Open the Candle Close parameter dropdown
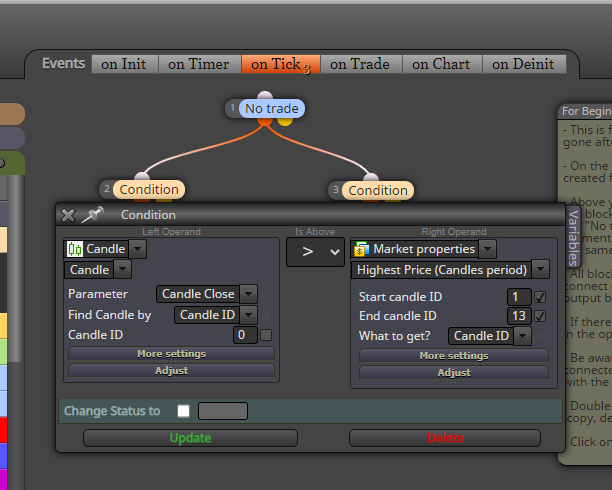The height and width of the screenshot is (490, 612). [x=249, y=294]
